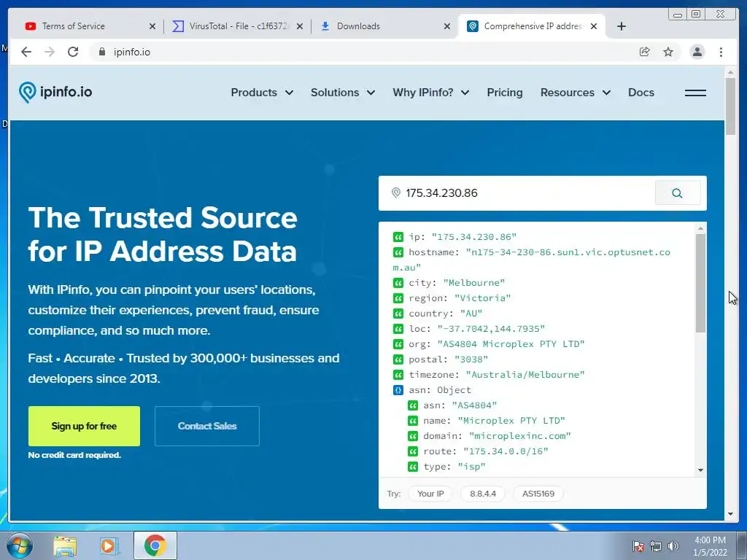This screenshot has height=560, width=747.
Task: Click the "Melbourne" city value
Action: coord(473,283)
